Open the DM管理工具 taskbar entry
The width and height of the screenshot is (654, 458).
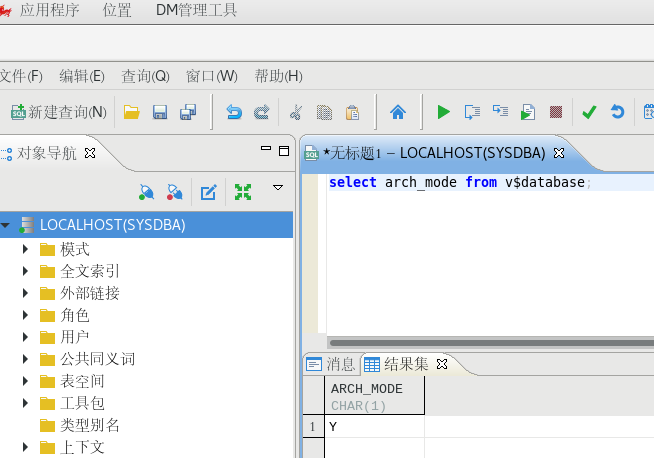coord(196,10)
